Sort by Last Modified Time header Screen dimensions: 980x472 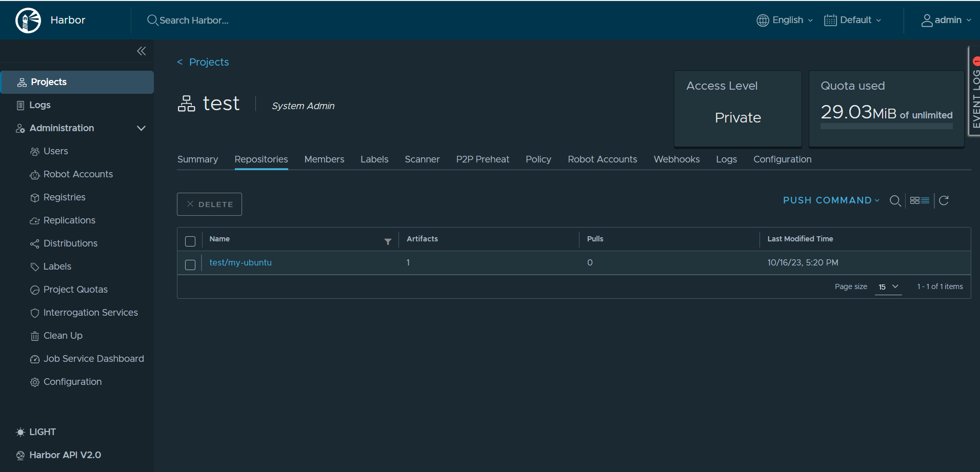coord(801,239)
